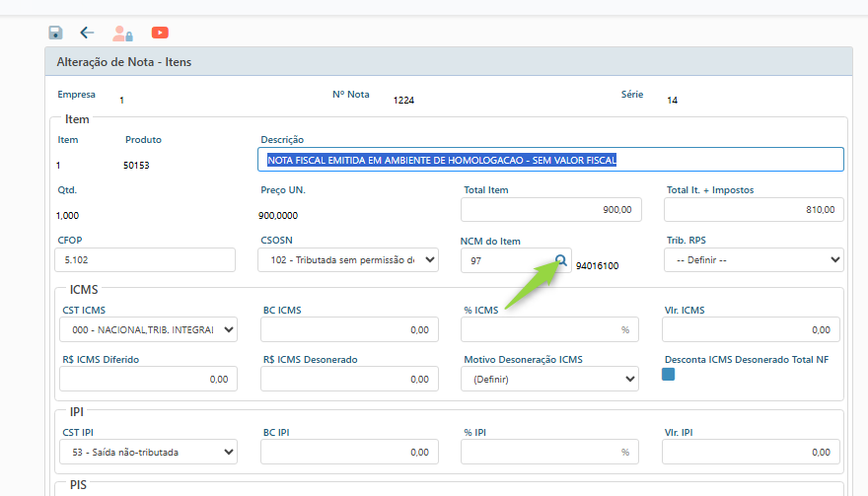This screenshot has height=496, width=868.
Task: Open the CSOSN dropdown
Action: click(347, 260)
